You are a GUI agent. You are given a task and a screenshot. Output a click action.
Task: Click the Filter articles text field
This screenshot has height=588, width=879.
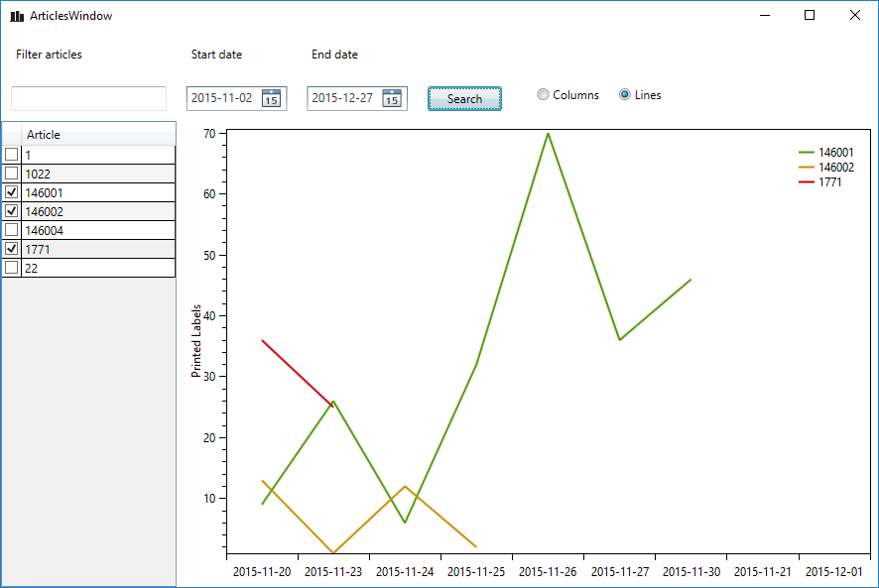pyautogui.click(x=88, y=98)
